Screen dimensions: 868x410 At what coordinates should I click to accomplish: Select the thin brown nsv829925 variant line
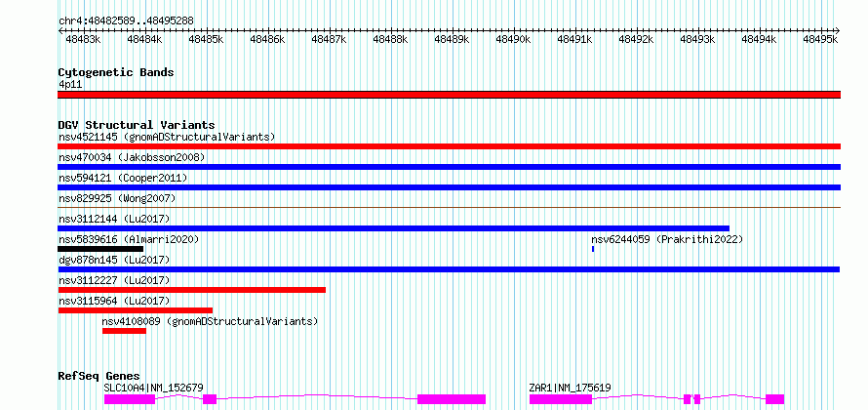(449, 207)
